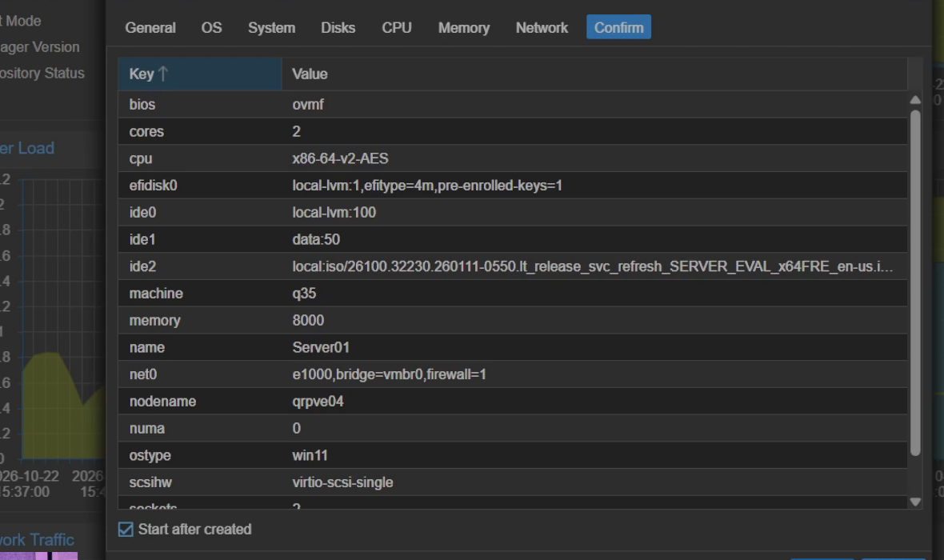
Task: Click the ide2 ISO path value
Action: click(593, 266)
